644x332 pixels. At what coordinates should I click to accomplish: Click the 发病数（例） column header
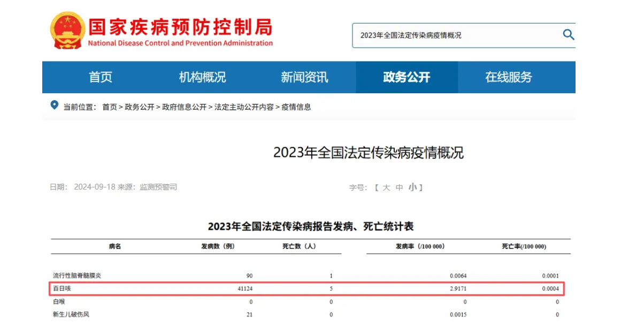[x=218, y=247]
